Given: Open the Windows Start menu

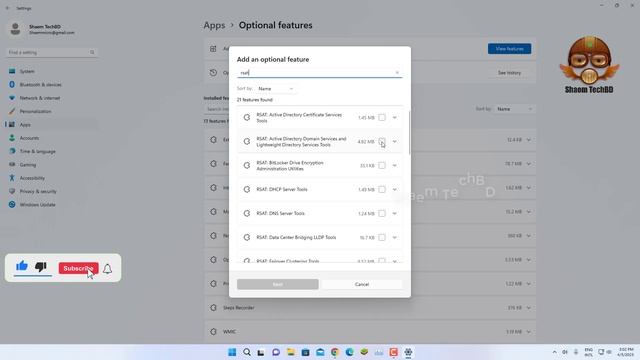Looking at the screenshot, I should [232, 352].
